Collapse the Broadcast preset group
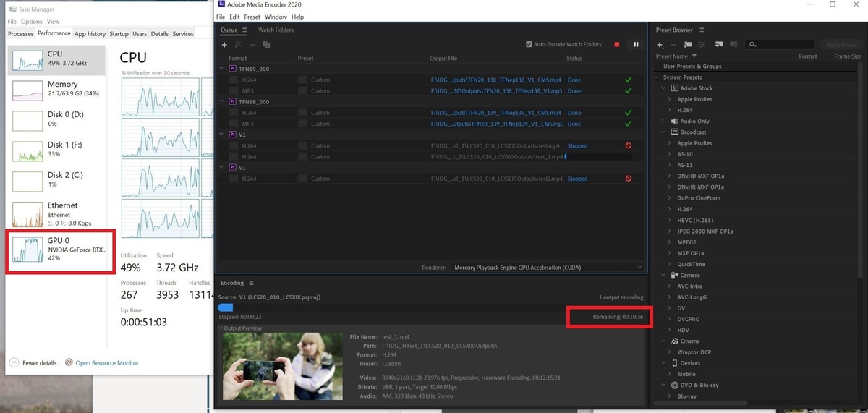 663,132
